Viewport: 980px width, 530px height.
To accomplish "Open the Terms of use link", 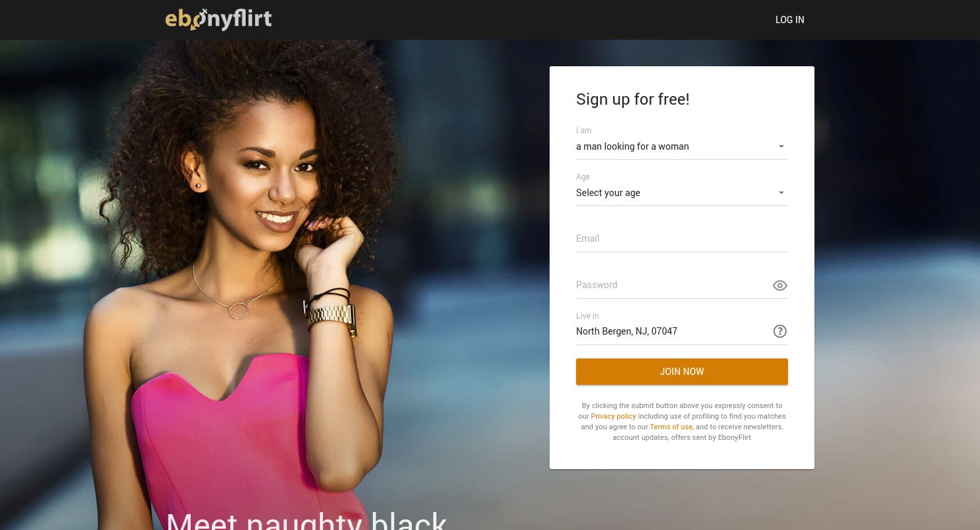I will pyautogui.click(x=671, y=427).
